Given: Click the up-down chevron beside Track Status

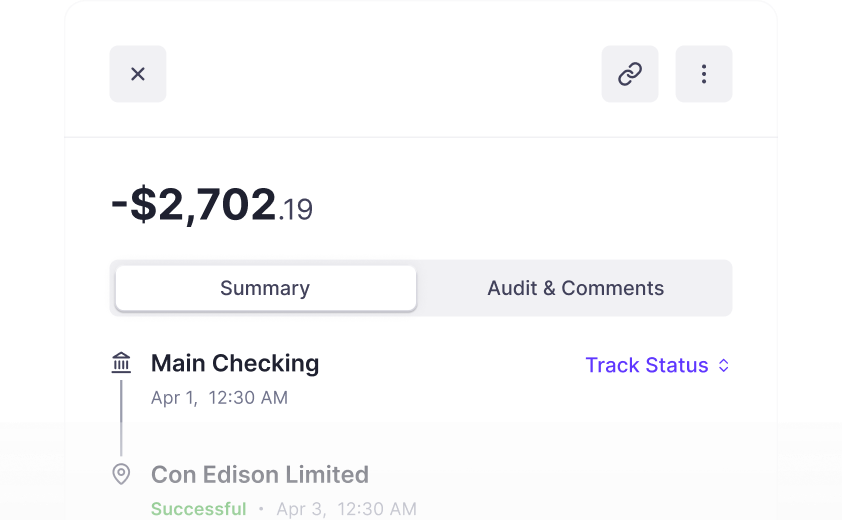Looking at the screenshot, I should point(724,365).
